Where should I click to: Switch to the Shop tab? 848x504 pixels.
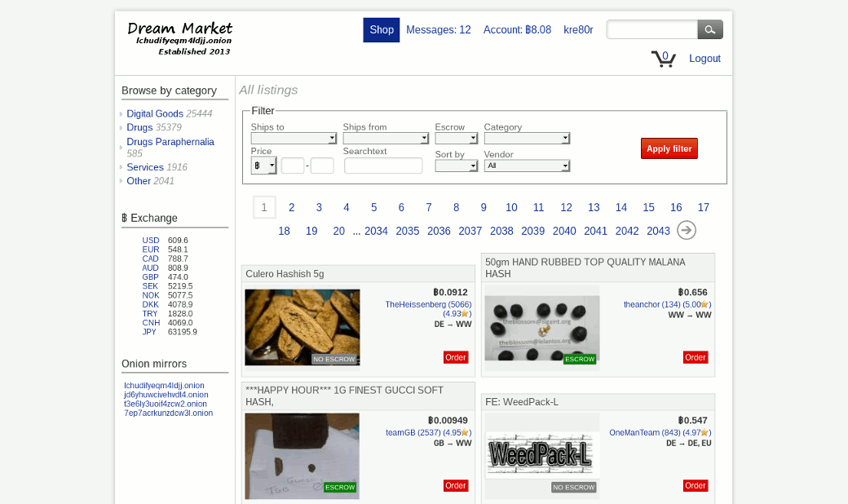tap(382, 30)
